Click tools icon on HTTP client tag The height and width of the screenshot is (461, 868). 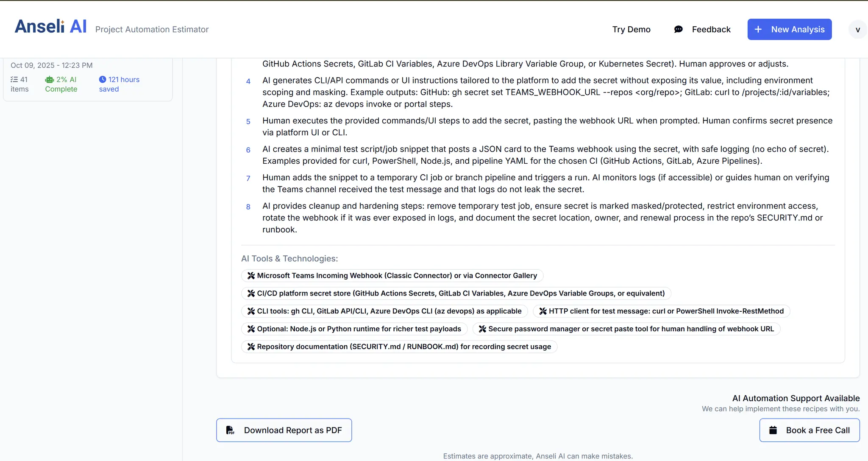pyautogui.click(x=543, y=311)
